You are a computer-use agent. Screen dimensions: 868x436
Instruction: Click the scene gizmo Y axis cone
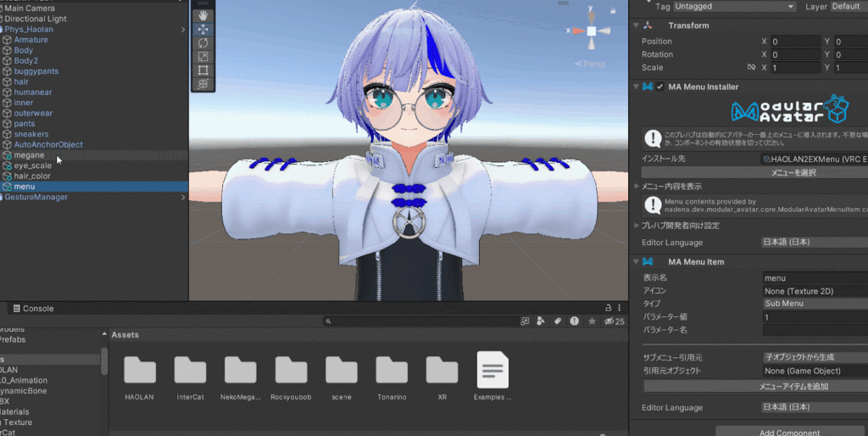[x=591, y=17]
